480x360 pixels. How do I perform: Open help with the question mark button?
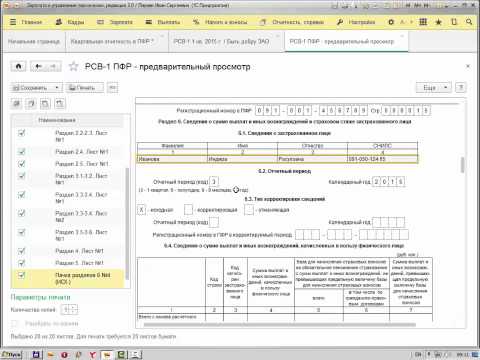click(x=461, y=88)
